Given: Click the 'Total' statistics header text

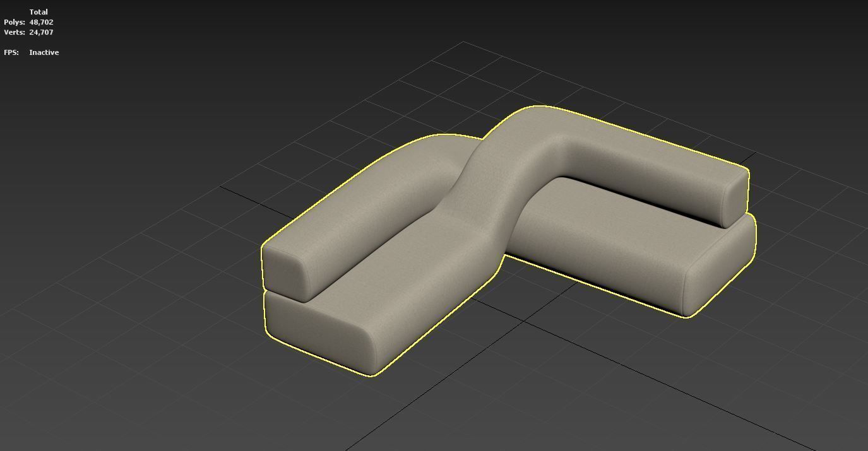Looking at the screenshot, I should pos(39,12).
